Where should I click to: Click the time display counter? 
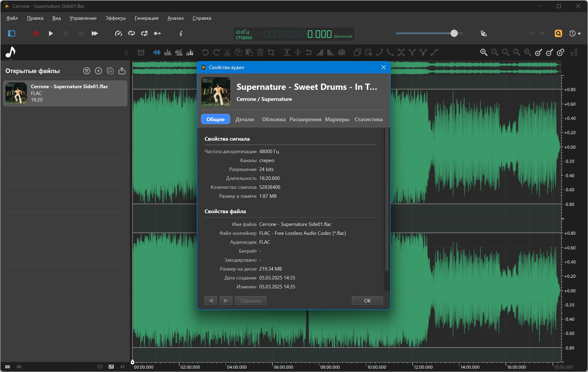click(x=294, y=34)
